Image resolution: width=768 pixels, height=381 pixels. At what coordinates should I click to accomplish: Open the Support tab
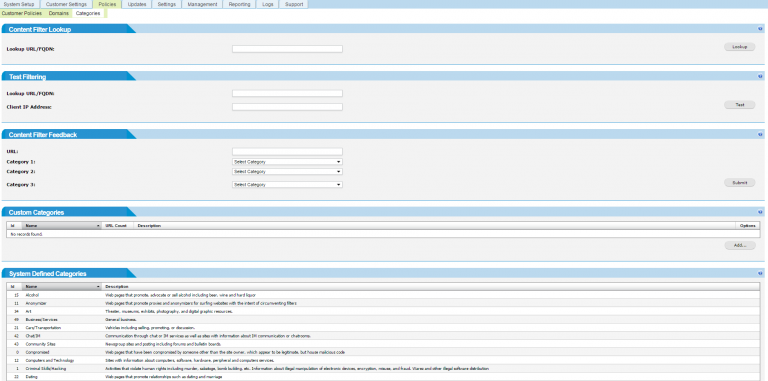click(x=294, y=4)
